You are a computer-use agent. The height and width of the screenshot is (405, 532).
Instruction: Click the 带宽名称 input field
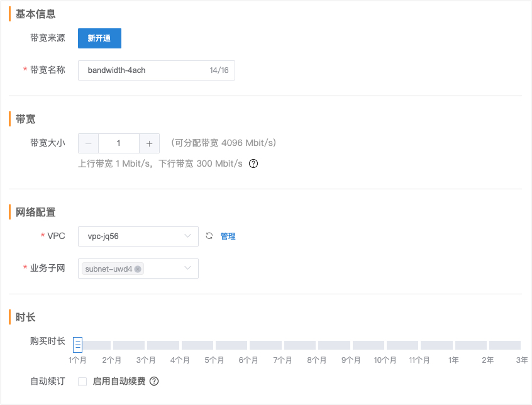(x=145, y=70)
